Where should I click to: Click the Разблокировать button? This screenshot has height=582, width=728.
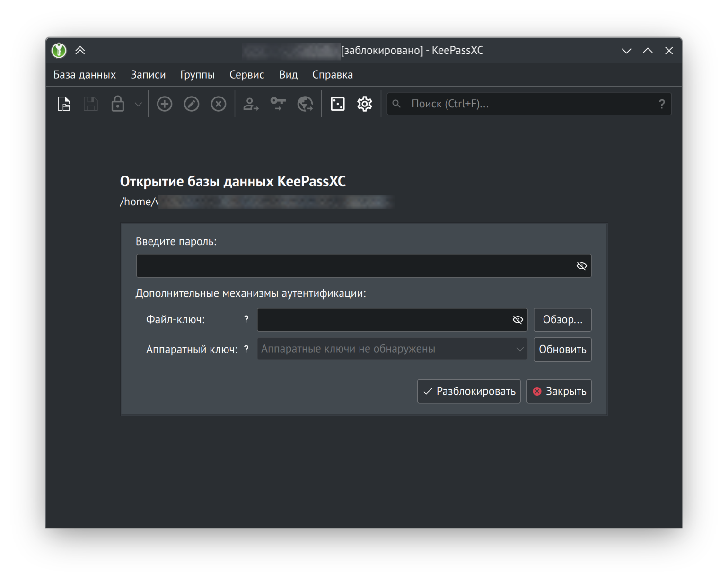click(469, 391)
